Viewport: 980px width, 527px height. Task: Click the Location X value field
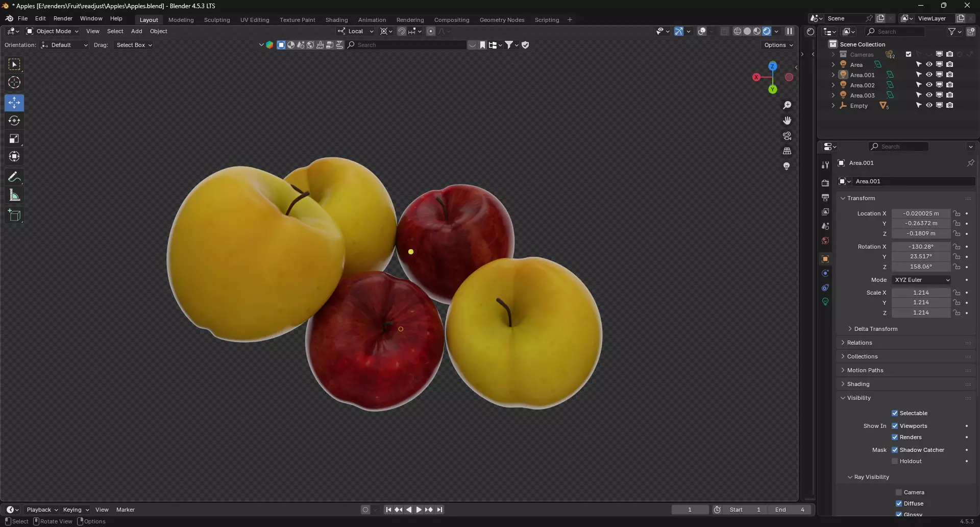pyautogui.click(x=921, y=213)
